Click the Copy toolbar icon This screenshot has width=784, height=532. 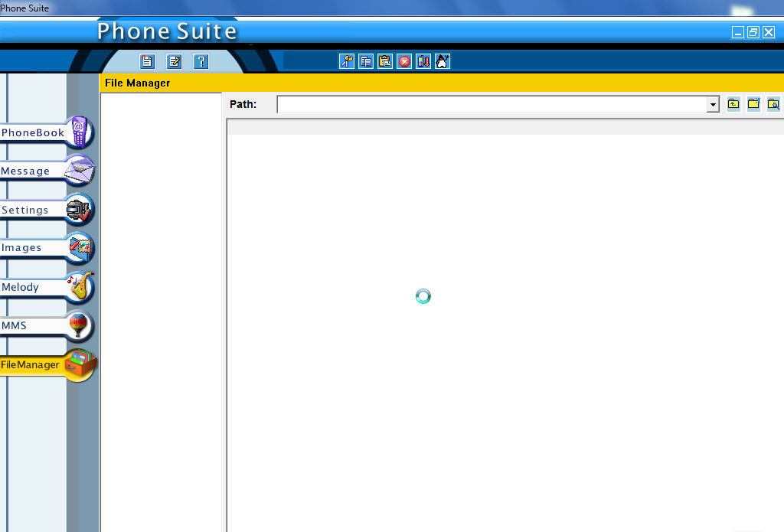coord(366,62)
